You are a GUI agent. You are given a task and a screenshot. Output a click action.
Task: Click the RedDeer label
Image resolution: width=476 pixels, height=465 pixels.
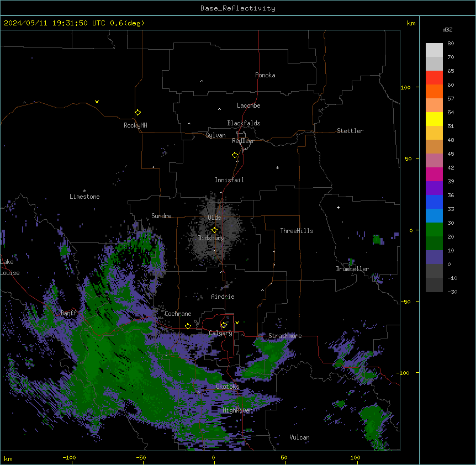(x=243, y=141)
